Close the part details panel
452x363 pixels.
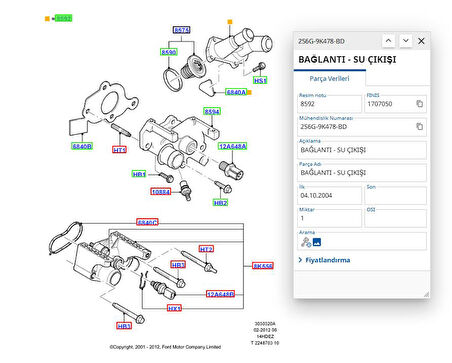(x=421, y=41)
